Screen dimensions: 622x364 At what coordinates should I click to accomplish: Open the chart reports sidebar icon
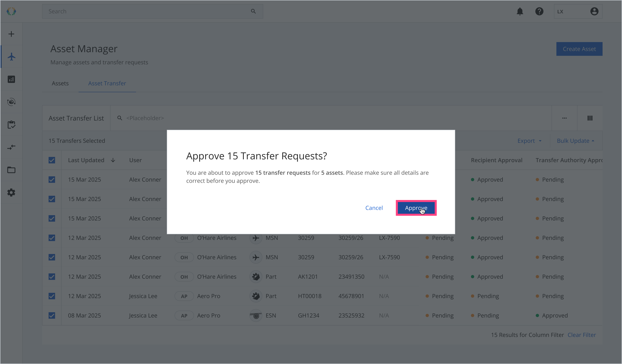(11, 79)
